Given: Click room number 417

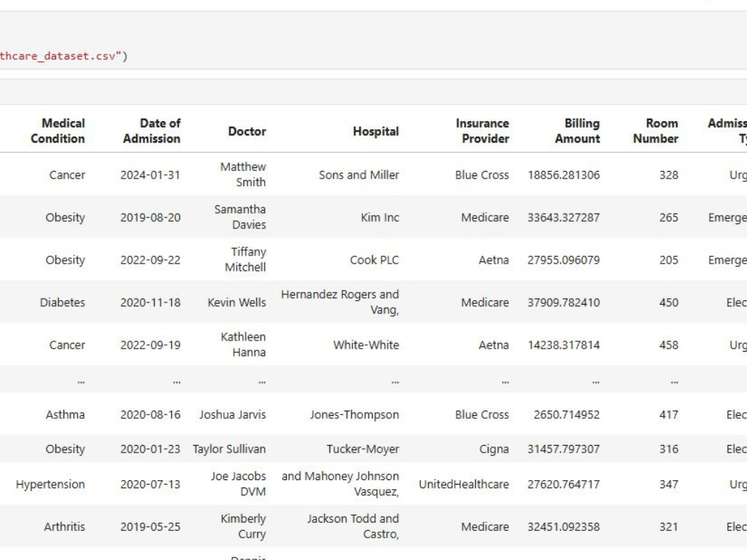Looking at the screenshot, I should (669, 414).
